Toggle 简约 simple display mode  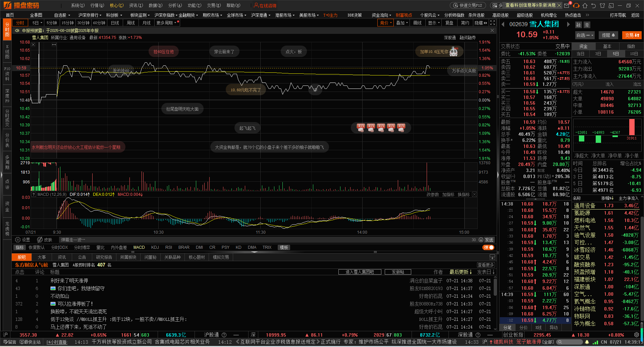465,23
